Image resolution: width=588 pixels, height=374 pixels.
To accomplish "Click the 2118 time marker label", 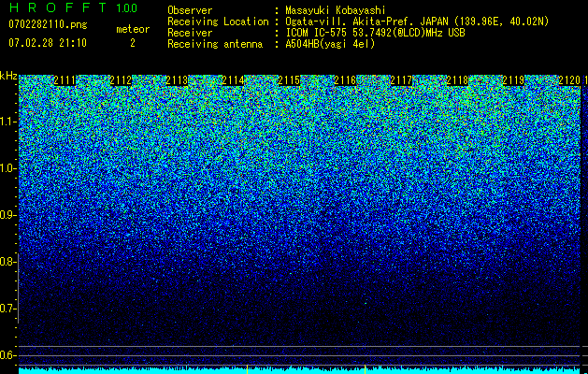I will pos(457,80).
